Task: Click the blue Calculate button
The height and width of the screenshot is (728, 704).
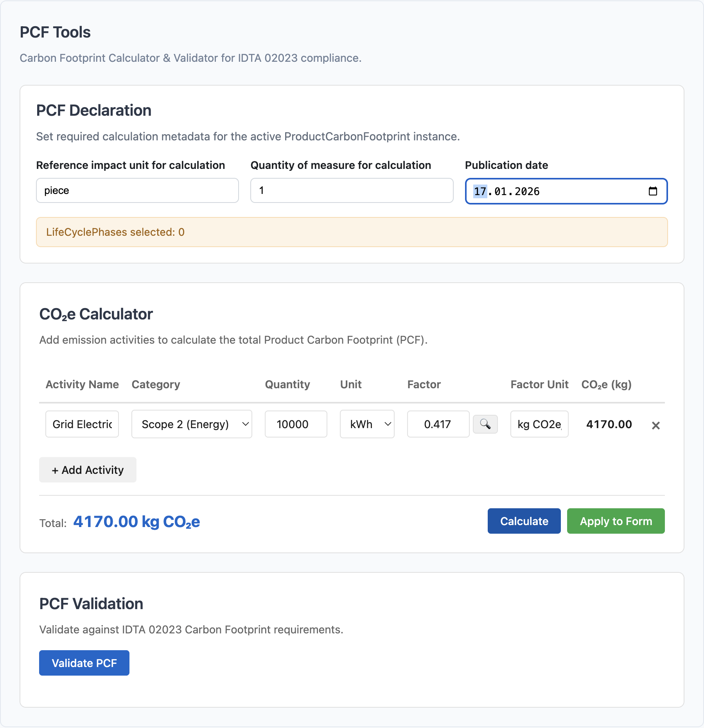Action: pos(524,521)
